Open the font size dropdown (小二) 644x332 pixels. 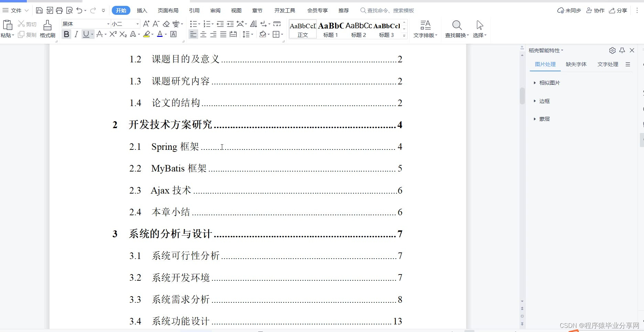point(138,24)
